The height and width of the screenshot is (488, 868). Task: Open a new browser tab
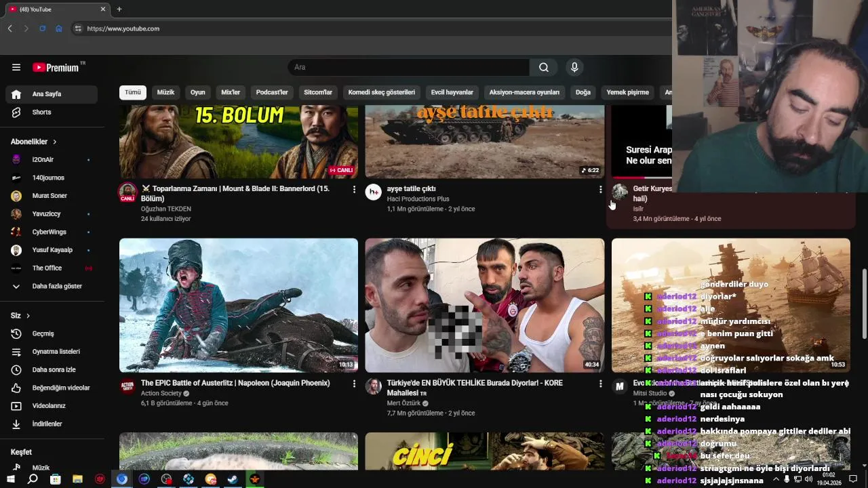(x=119, y=9)
